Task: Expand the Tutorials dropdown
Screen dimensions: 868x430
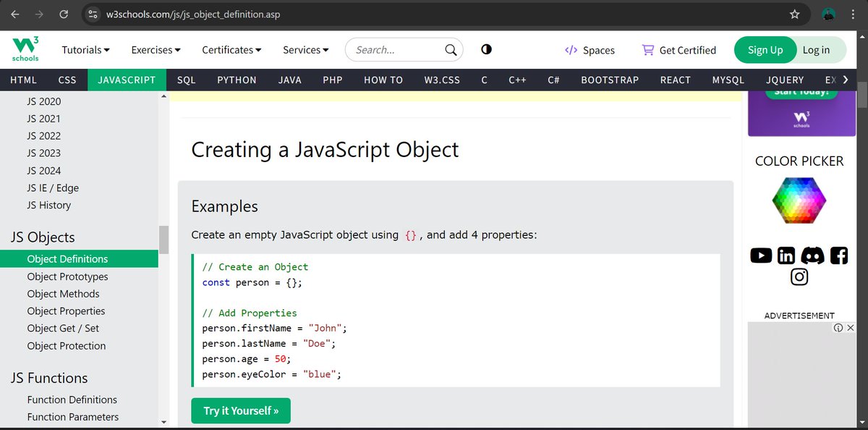Action: point(86,50)
